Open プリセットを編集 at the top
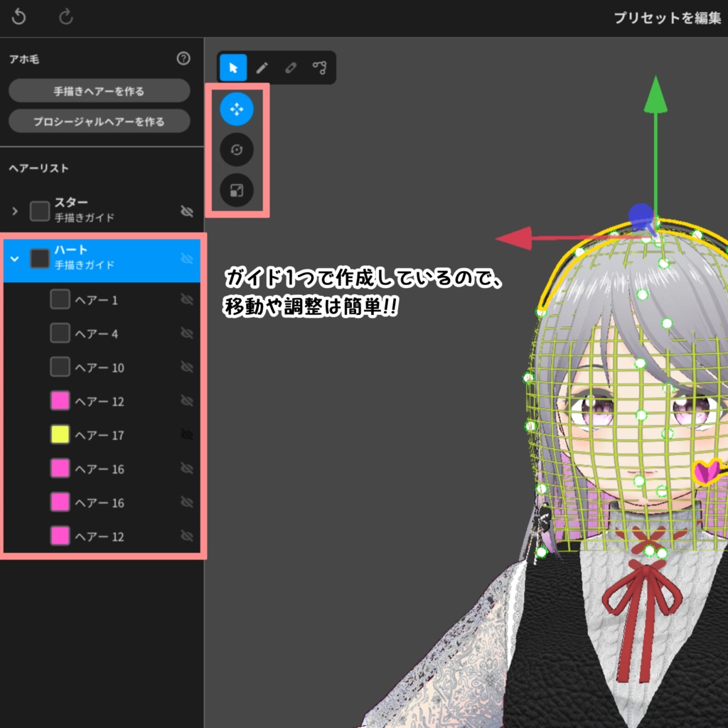Viewport: 728px width, 728px height. 667,18
